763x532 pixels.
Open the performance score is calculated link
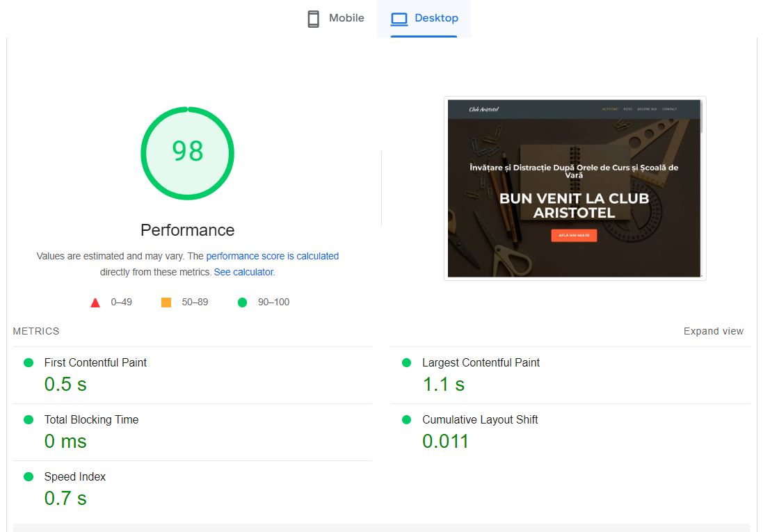272,256
